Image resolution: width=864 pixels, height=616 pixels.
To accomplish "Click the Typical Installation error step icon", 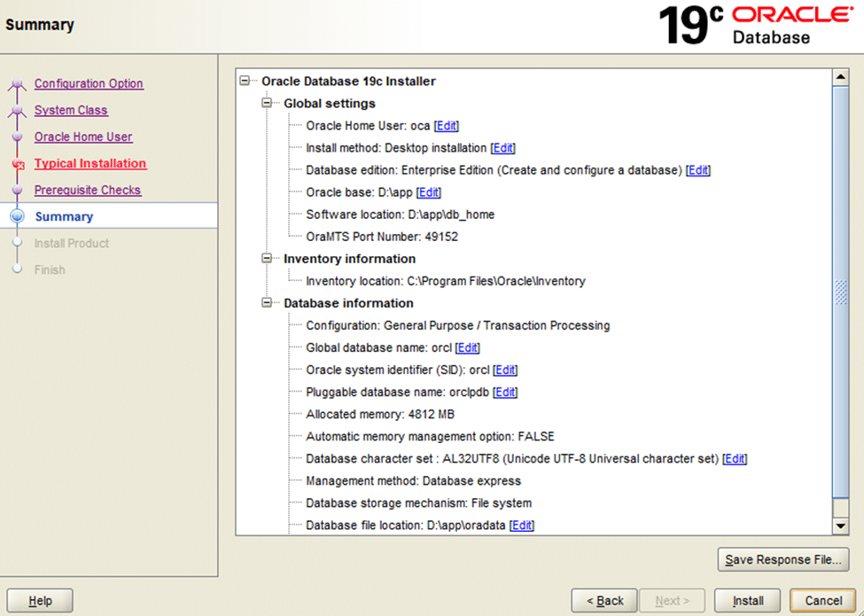I will click(19, 164).
